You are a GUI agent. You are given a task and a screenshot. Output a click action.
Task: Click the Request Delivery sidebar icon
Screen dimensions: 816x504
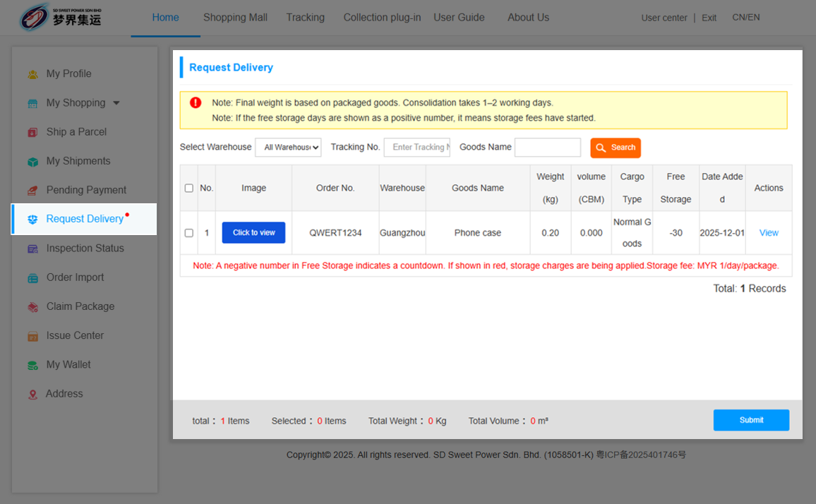[x=32, y=220]
